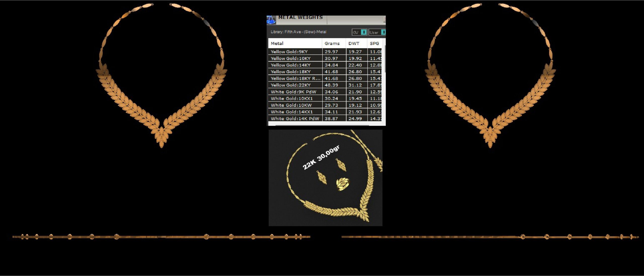Click the Metal Weights scale icon

click(271, 20)
